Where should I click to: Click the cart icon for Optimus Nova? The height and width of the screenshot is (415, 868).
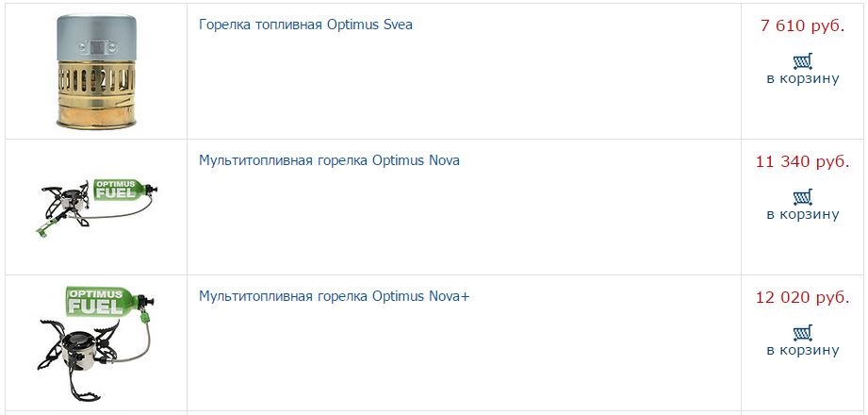click(803, 198)
